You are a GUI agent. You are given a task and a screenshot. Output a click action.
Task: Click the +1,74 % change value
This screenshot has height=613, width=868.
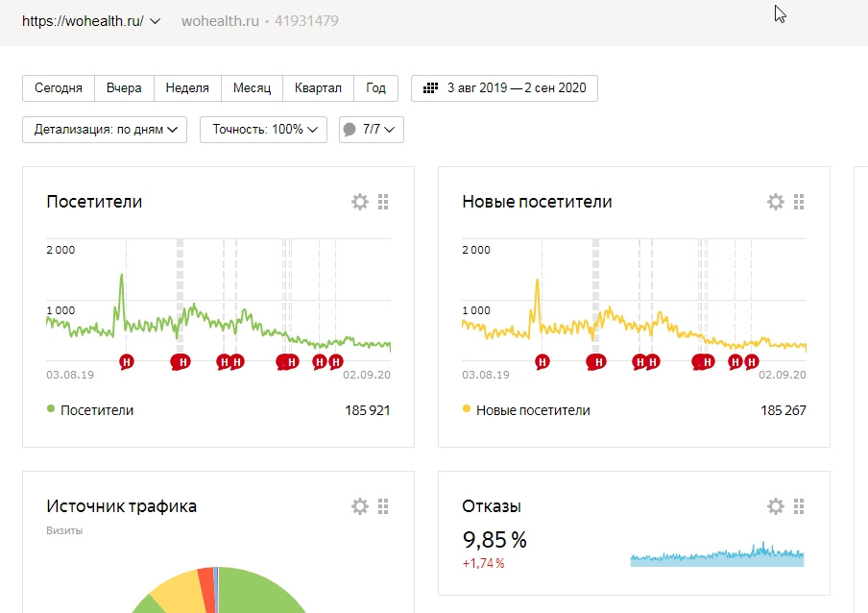[483, 564]
